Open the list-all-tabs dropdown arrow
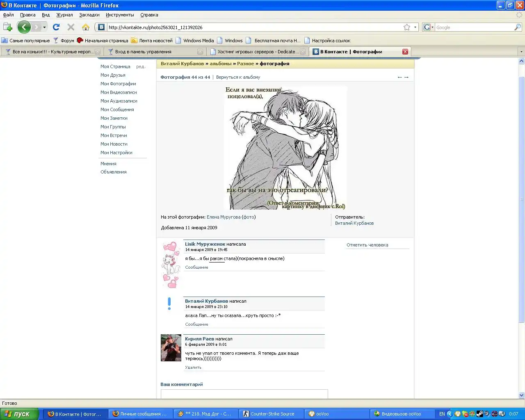Screen dimensions: 525x420 click(521, 52)
